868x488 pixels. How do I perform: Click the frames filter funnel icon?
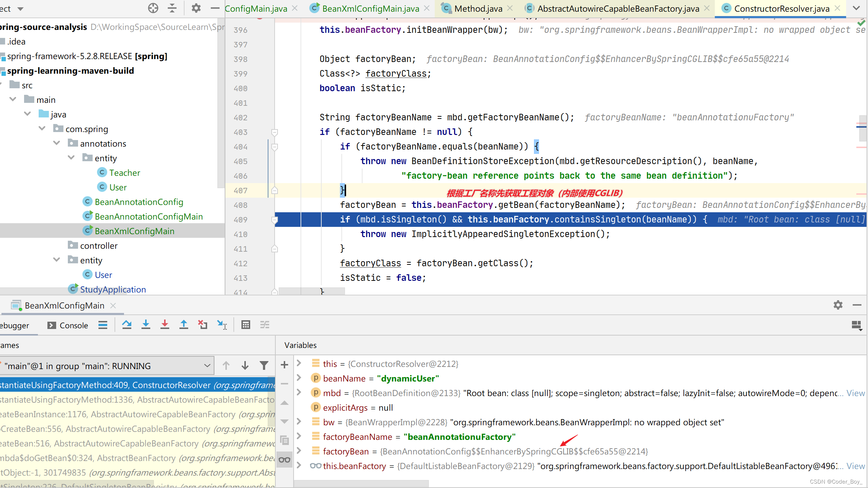(x=264, y=365)
